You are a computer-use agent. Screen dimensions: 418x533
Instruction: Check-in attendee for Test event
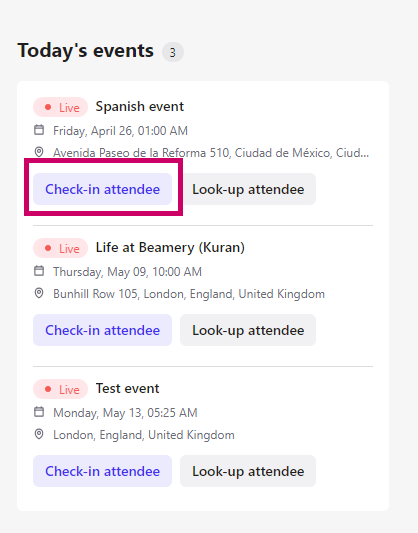pos(102,471)
